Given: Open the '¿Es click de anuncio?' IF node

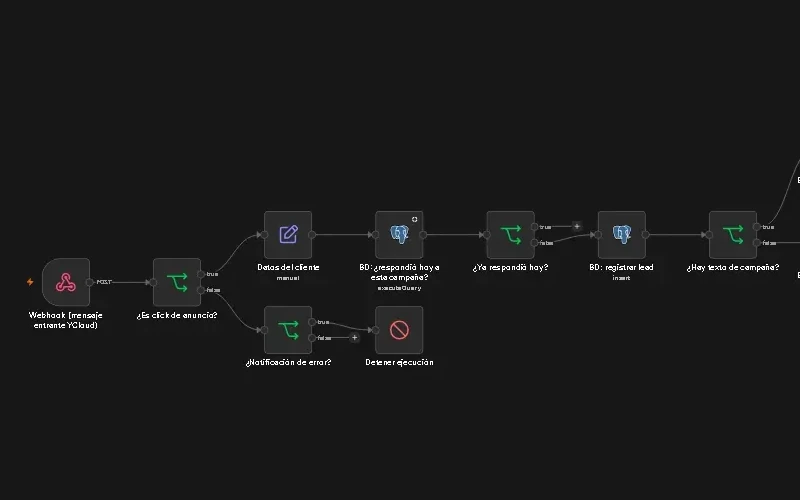Looking at the screenshot, I should point(177,282).
